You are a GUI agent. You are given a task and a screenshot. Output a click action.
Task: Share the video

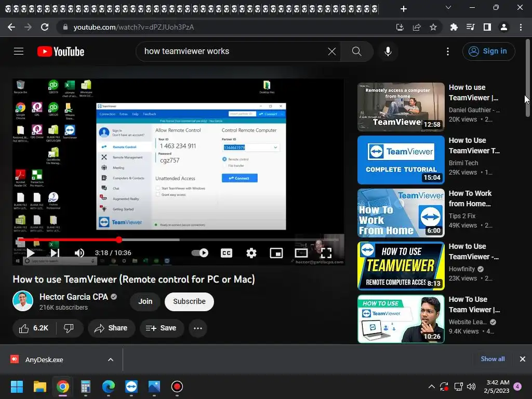point(111,328)
